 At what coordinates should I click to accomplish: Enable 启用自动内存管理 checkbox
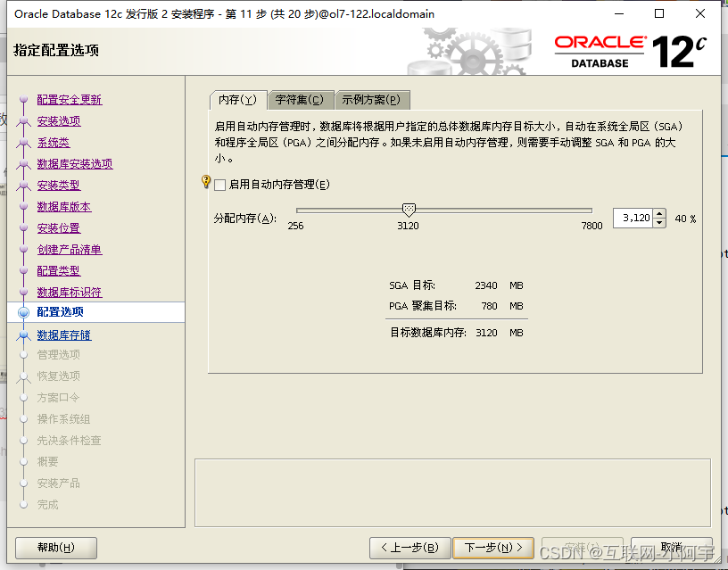coord(220,186)
